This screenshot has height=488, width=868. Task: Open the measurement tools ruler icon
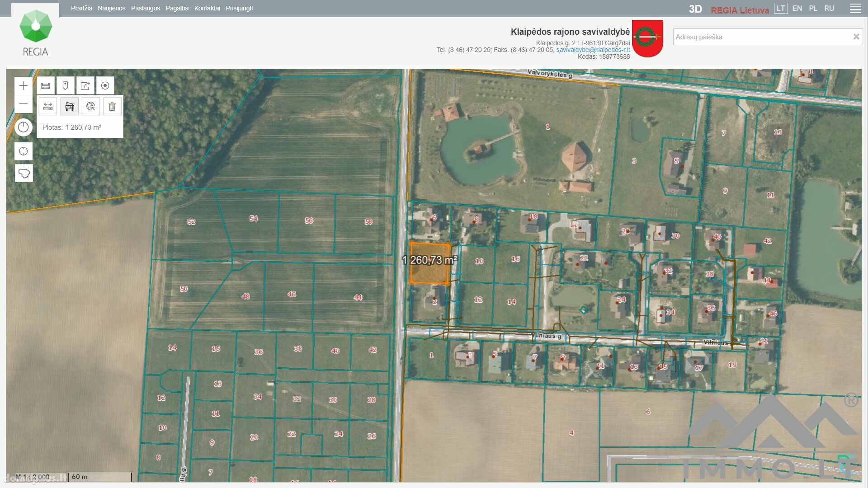46,85
